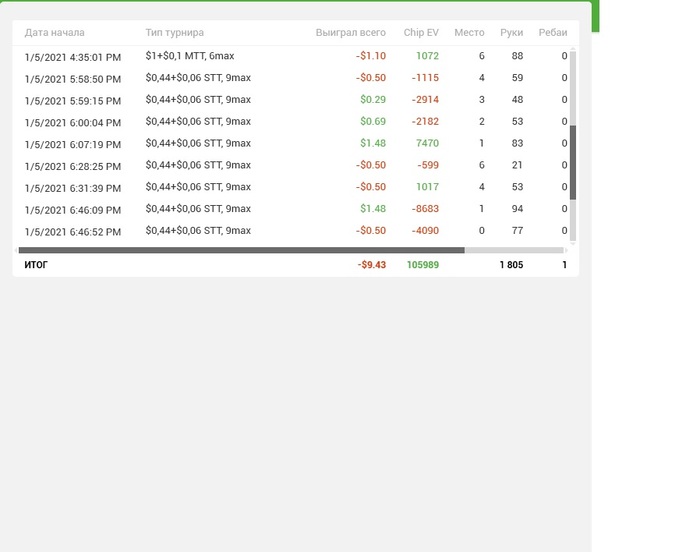Sort by the Выиграл всего column header

tap(350, 33)
